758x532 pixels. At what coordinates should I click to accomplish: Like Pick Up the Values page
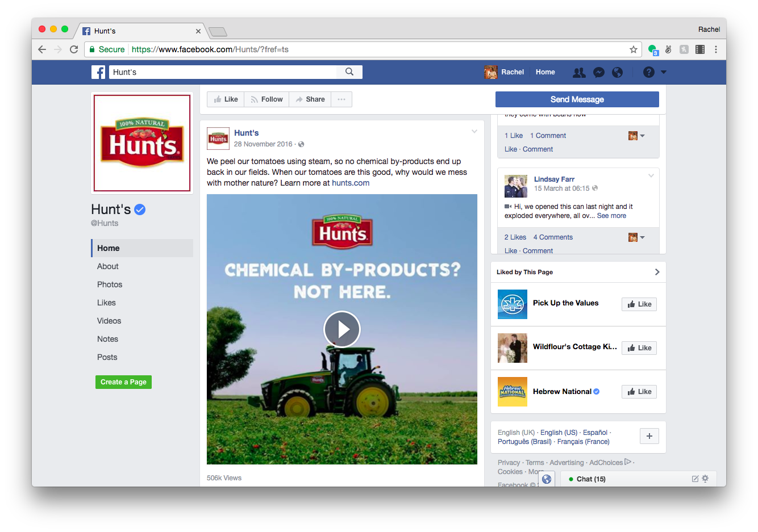click(x=639, y=304)
